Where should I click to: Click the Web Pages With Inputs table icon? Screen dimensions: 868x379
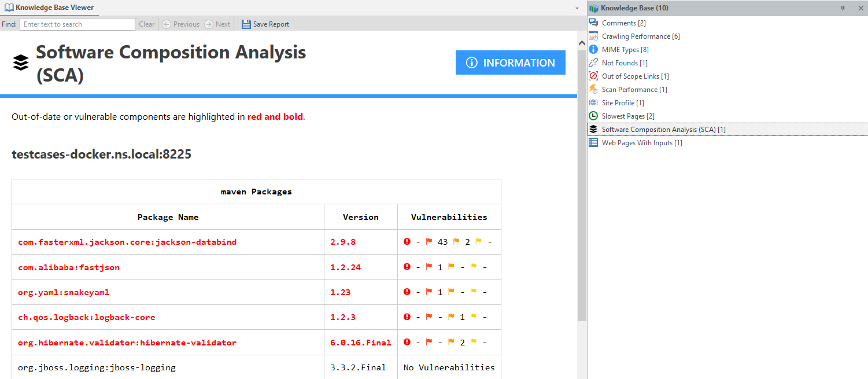(593, 142)
